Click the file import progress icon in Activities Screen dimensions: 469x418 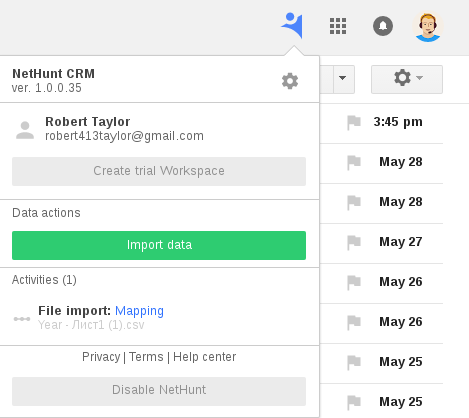click(22, 319)
